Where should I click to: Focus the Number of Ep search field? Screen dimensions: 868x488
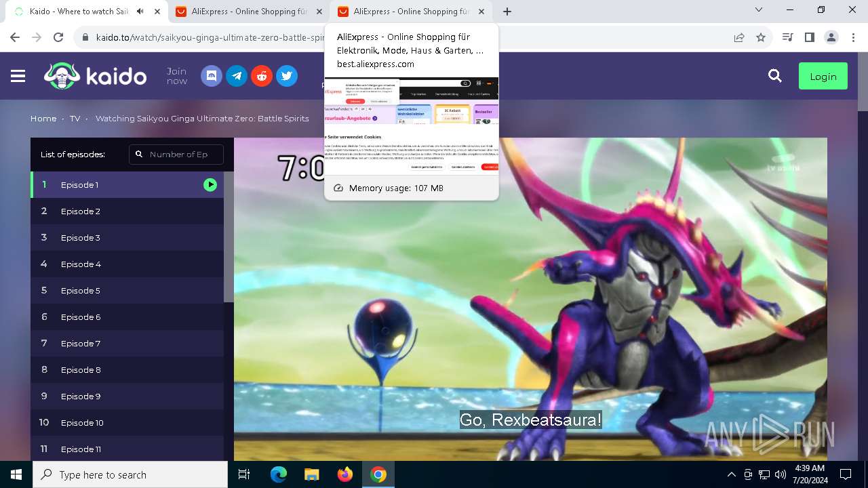pyautogui.click(x=176, y=155)
